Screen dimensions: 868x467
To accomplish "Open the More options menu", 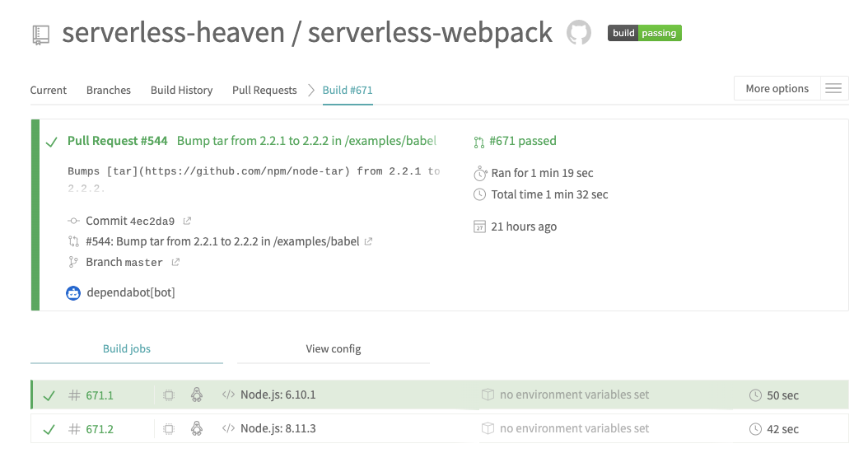I will pyautogui.click(x=777, y=88).
